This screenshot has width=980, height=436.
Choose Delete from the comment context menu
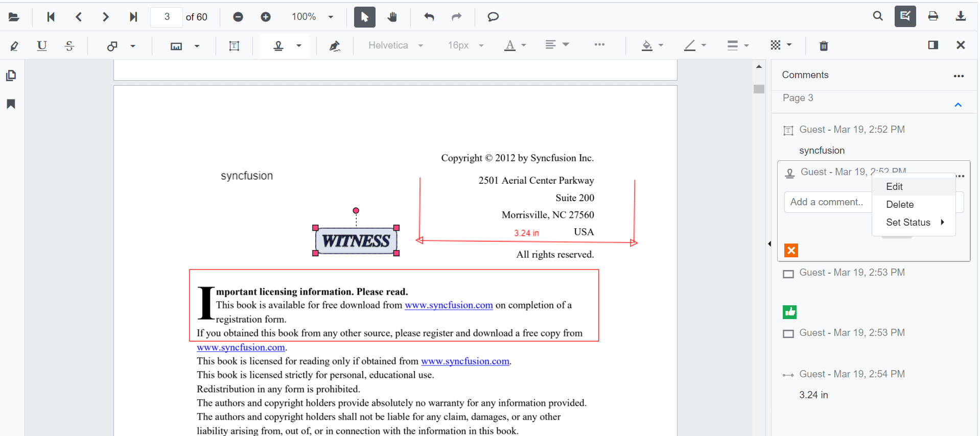click(914, 205)
